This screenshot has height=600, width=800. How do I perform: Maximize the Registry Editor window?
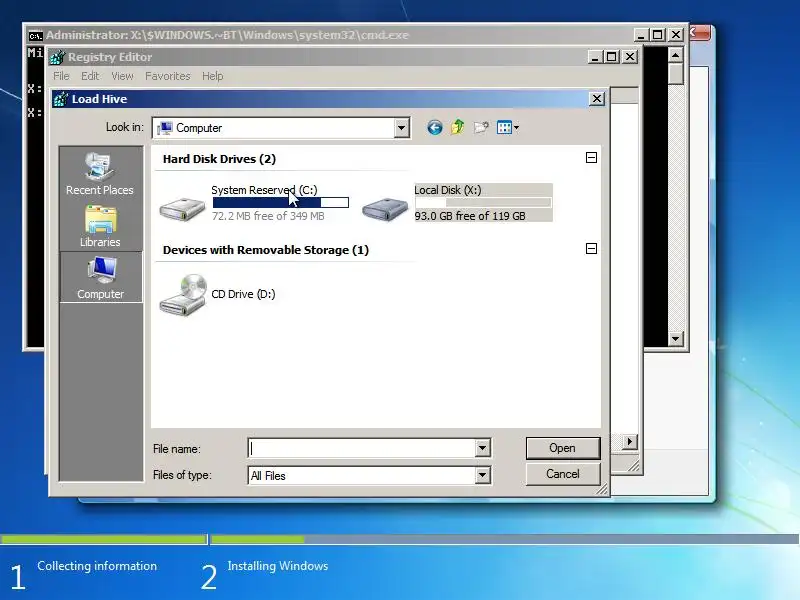tap(611, 57)
